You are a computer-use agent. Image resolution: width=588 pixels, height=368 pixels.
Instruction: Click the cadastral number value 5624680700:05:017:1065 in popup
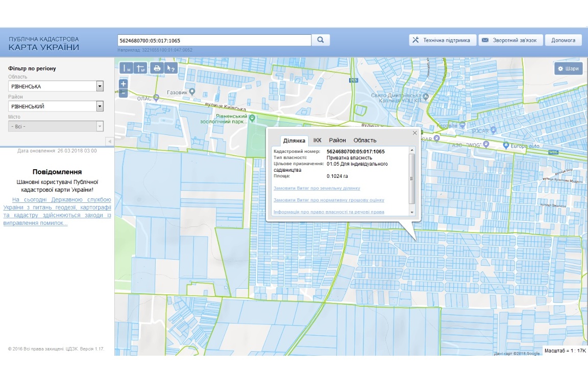pos(355,152)
